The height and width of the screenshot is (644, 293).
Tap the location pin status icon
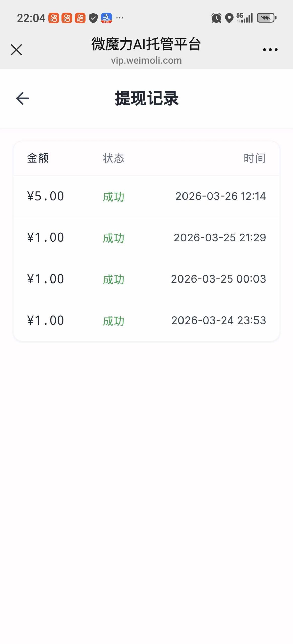pyautogui.click(x=229, y=18)
